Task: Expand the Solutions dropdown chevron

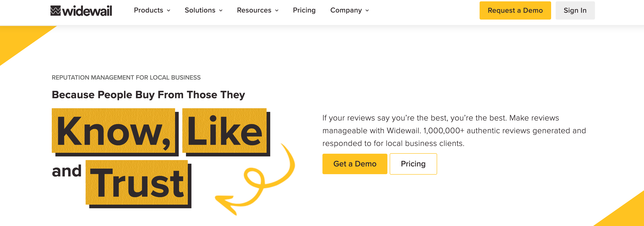Action: [x=221, y=10]
